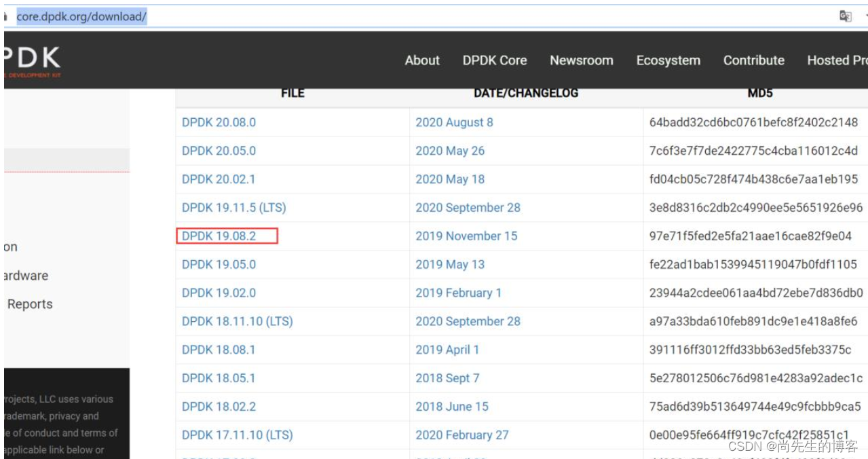The image size is (868, 459).
Task: Select MD5 a97a33bda610feb891dc9e1e418a8fe6
Action: [753, 321]
